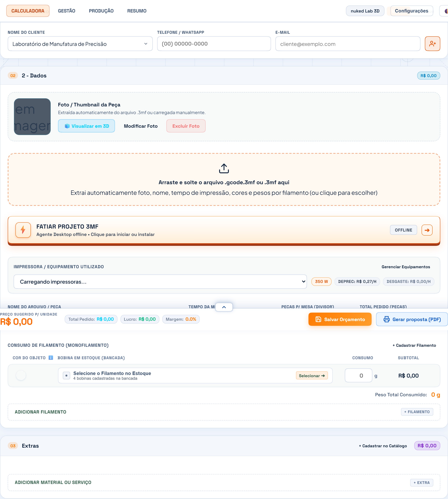Click the Adicionar Filamento label
The width and height of the screenshot is (448, 499).
[40, 412]
